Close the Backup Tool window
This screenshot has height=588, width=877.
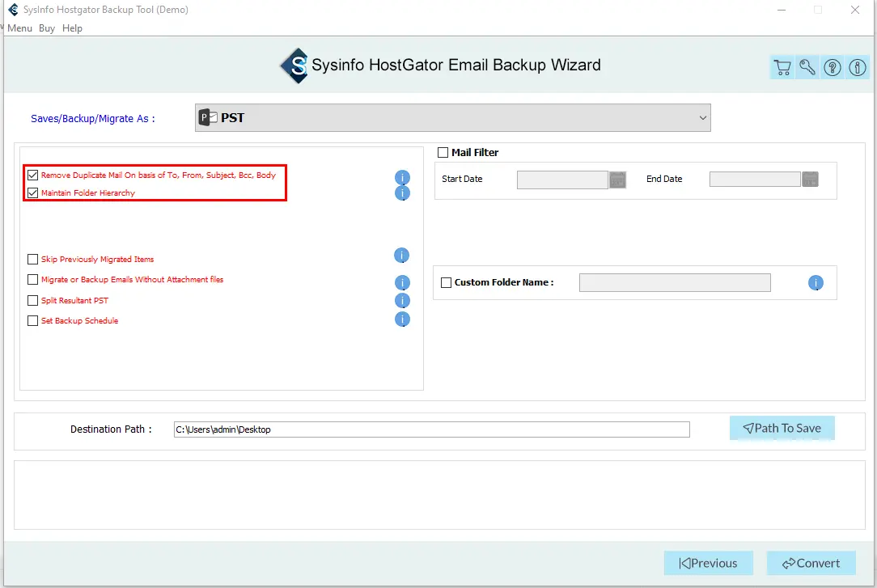pos(854,10)
